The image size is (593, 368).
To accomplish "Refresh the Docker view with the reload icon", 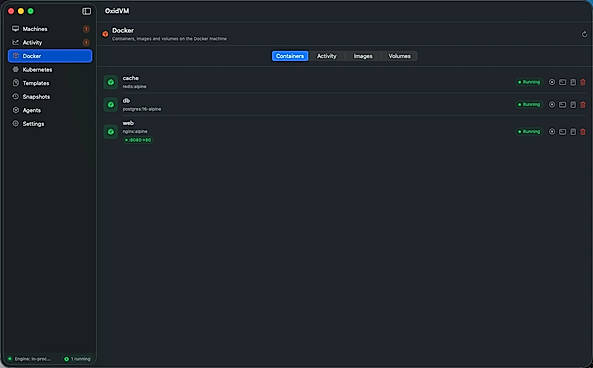I will [584, 34].
